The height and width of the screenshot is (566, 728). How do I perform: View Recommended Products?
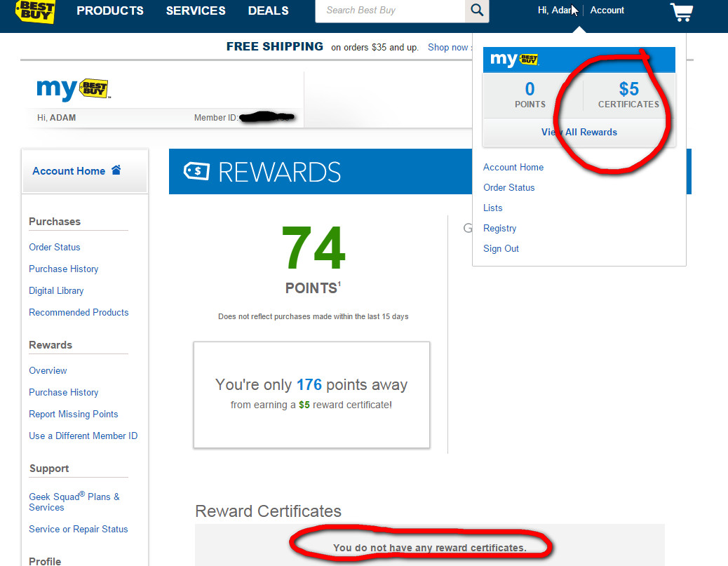pyautogui.click(x=79, y=313)
